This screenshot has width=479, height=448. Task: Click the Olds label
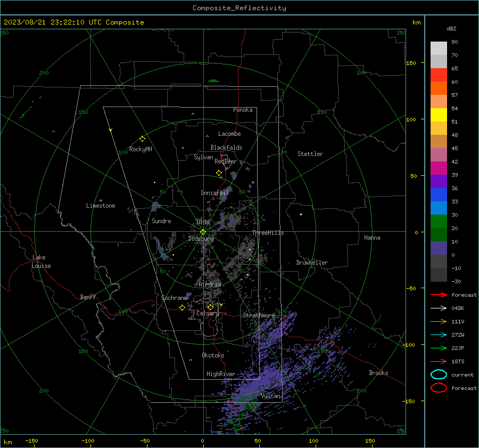pos(203,222)
